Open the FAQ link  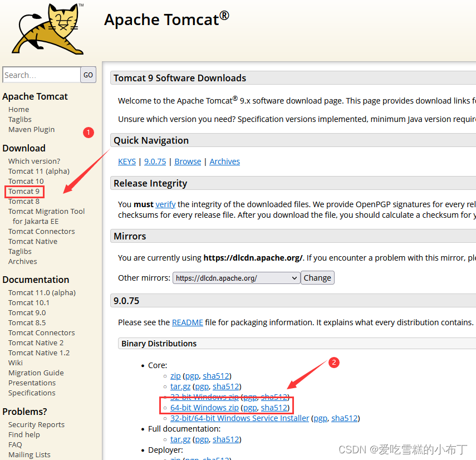[15, 444]
